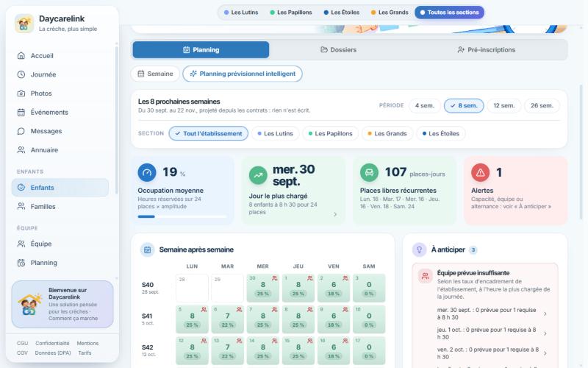Set period to 4 sem.
Image resolution: width=588 pixels, height=368 pixels.
(425, 105)
